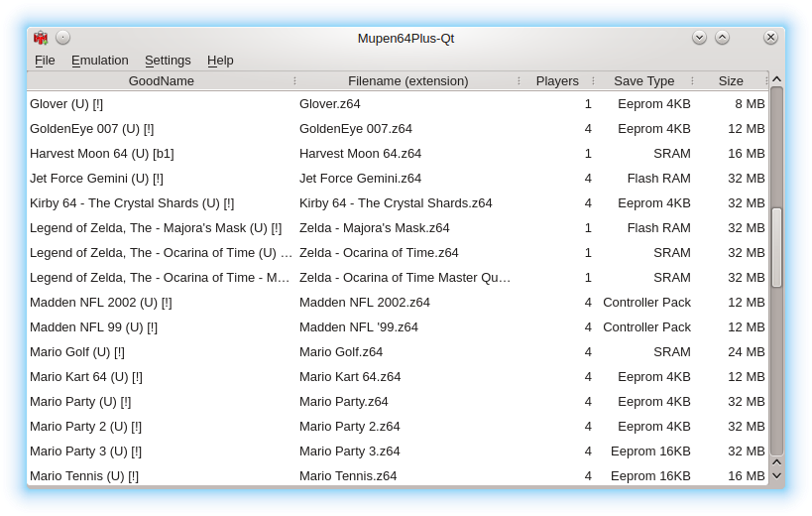Click Eeprom 16KB in Mario Party 3 row
The width and height of the screenshot is (812, 516).
(x=650, y=451)
